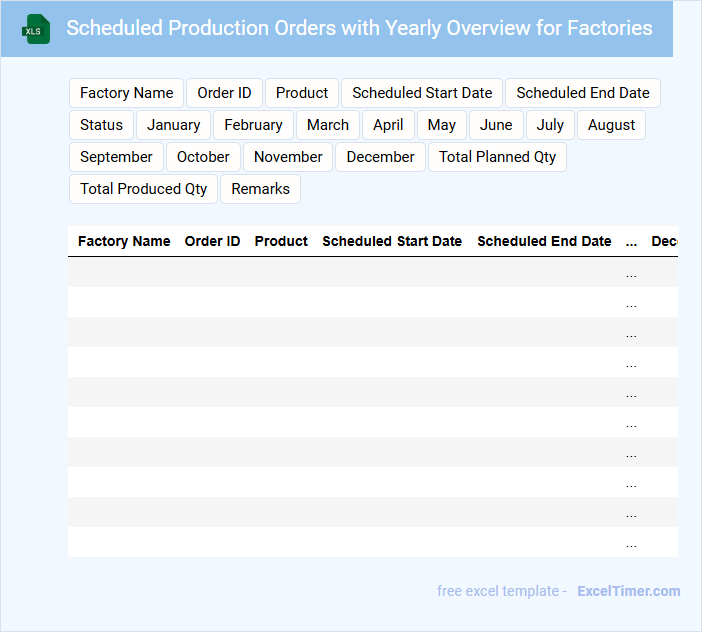Click the Order ID tag

pyautogui.click(x=224, y=93)
